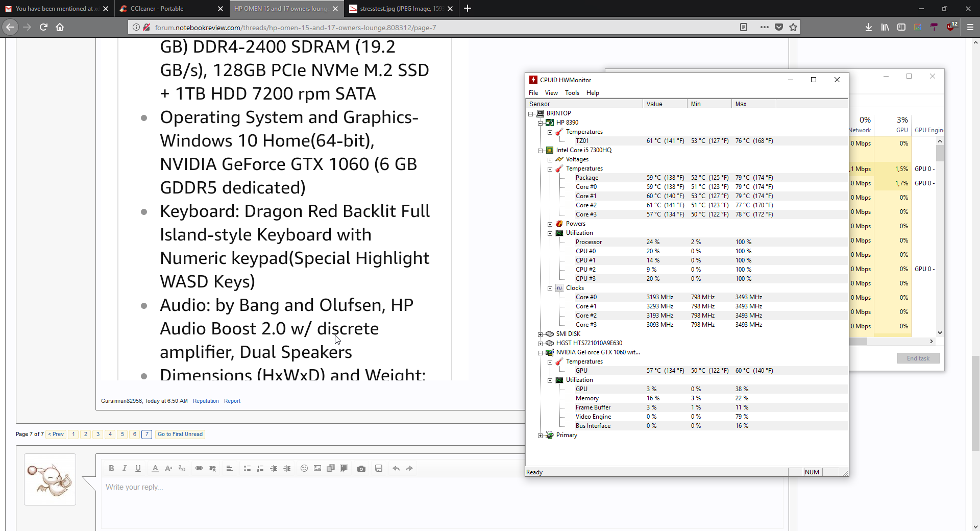Undo last edit in reply editor
The image size is (980, 531).
[x=396, y=468]
